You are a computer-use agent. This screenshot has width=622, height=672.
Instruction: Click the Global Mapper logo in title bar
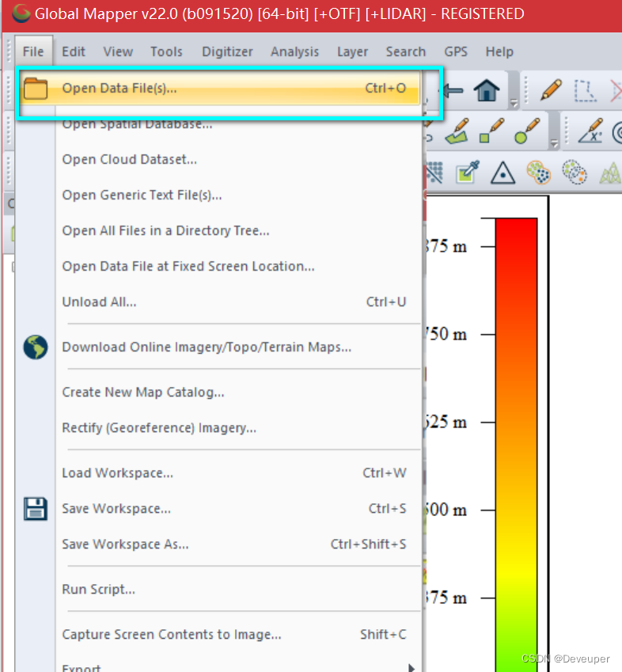coord(21,13)
